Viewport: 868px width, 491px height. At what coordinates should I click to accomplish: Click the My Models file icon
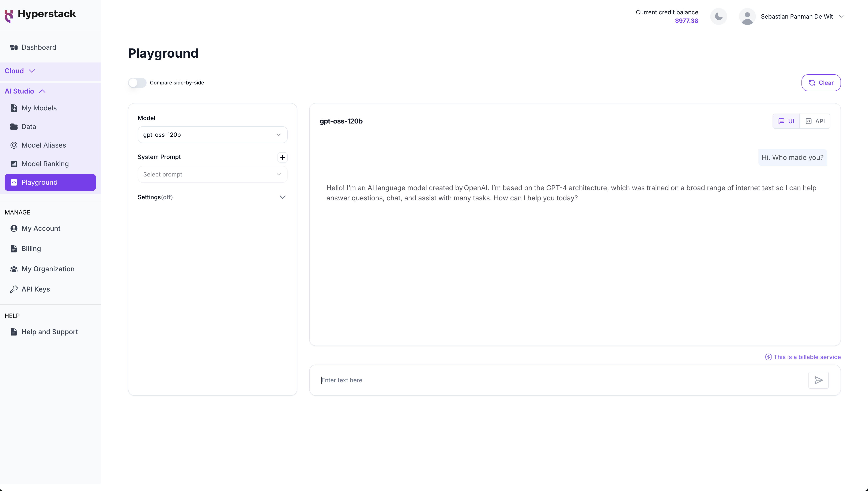click(x=14, y=108)
